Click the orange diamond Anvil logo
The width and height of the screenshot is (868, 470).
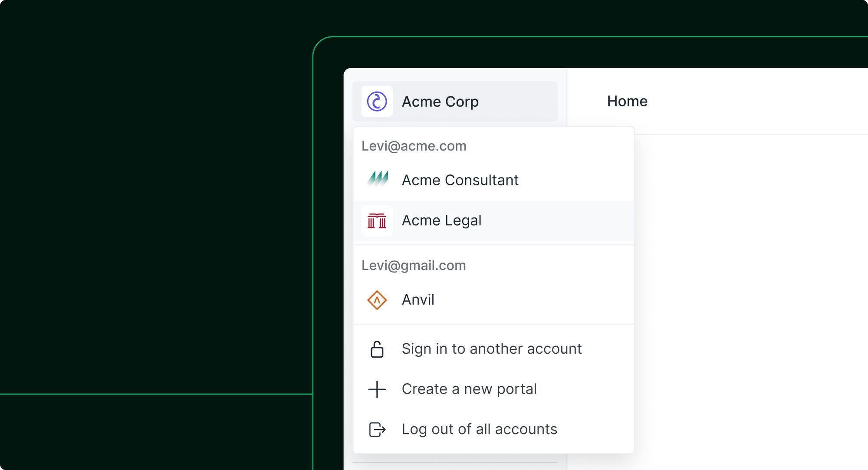pos(377,300)
